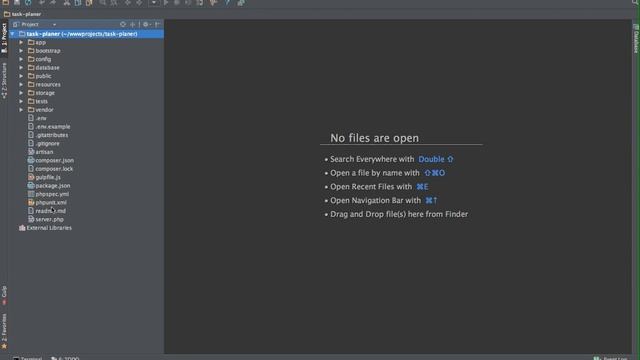640x360 pixels.
Task: Select package.json in the project tree
Action: pyautogui.click(x=49, y=186)
